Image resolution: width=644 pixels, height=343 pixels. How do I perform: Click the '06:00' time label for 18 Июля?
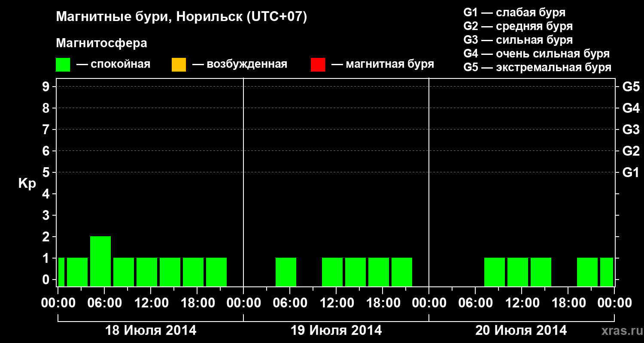click(x=104, y=303)
